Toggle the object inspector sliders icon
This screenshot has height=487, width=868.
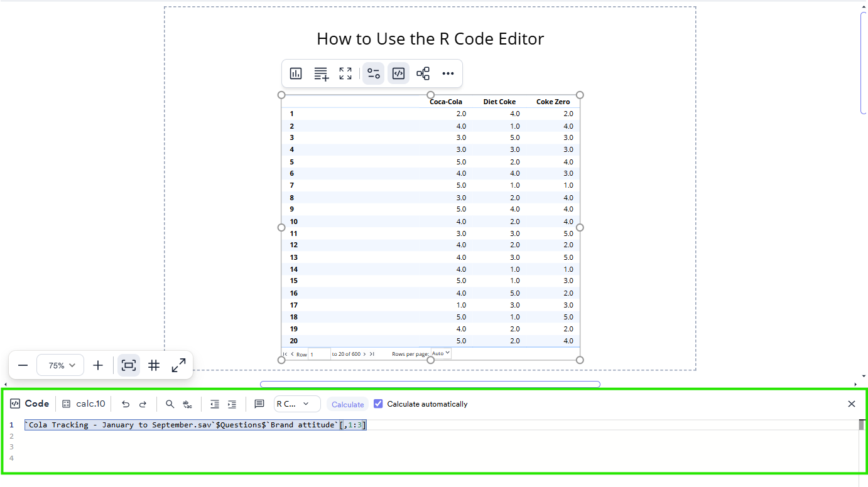pyautogui.click(x=374, y=73)
